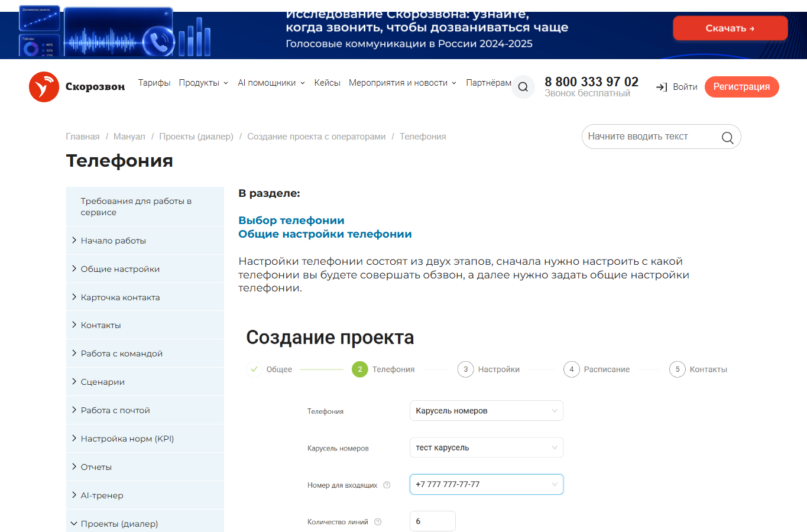The image size is (807, 532).
Task: Click the Скачать banner button
Action: tap(730, 28)
